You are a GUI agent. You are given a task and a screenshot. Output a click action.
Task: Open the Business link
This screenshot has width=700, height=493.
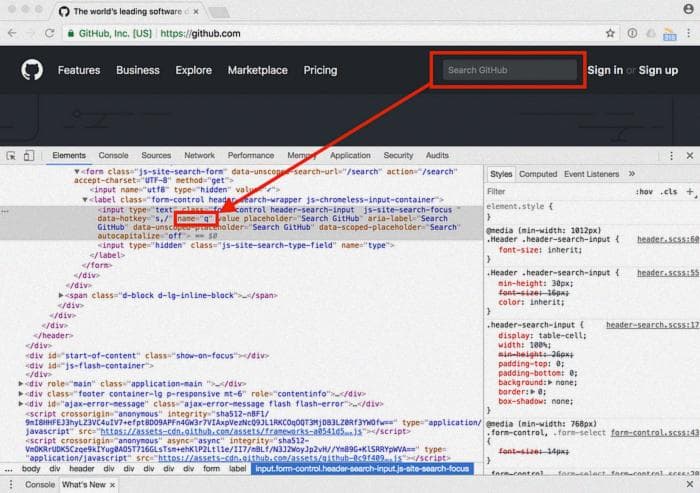click(138, 70)
